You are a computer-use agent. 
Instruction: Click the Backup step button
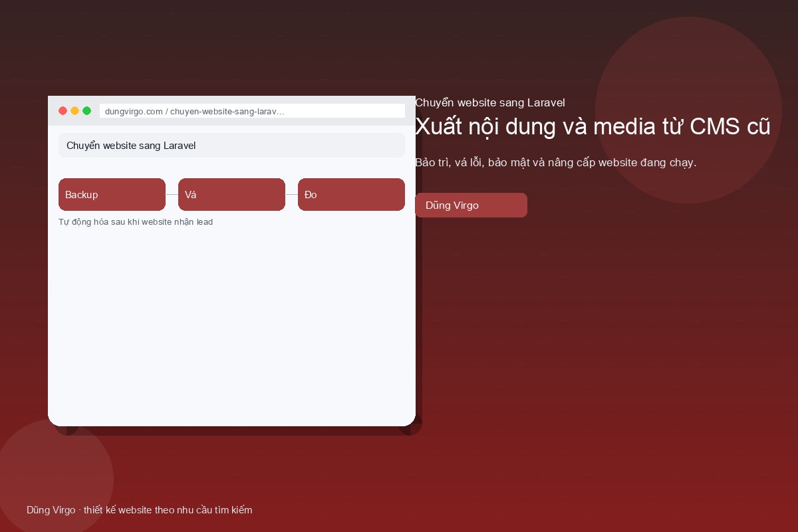[x=112, y=195]
